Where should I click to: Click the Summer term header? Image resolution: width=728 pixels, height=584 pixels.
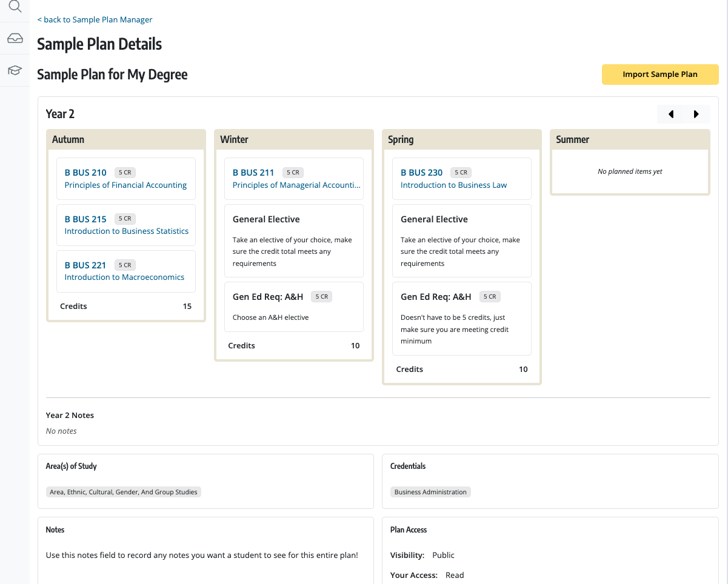pos(630,139)
